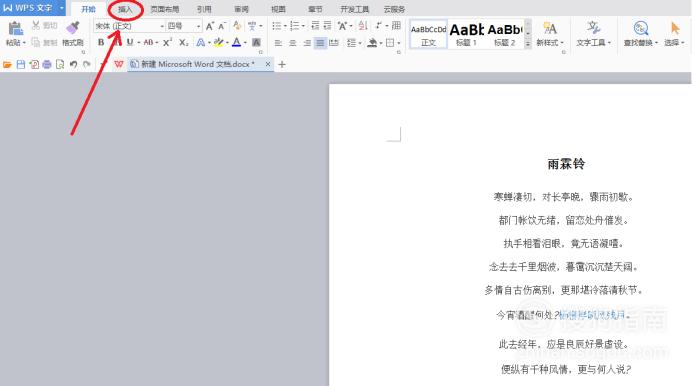Click the Copy icon

pyautogui.click(x=36, y=42)
